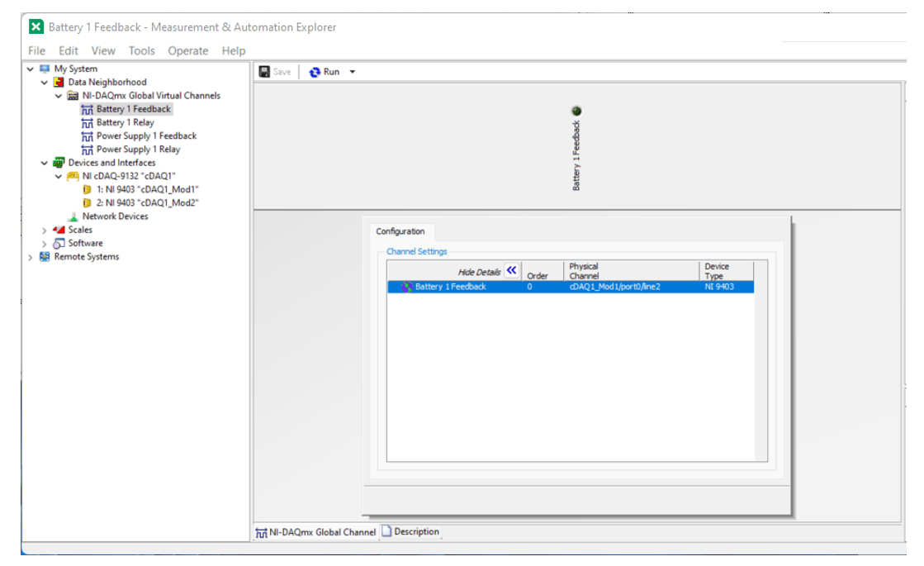Open the View menu
The width and height of the screenshot is (924, 566).
coord(103,50)
